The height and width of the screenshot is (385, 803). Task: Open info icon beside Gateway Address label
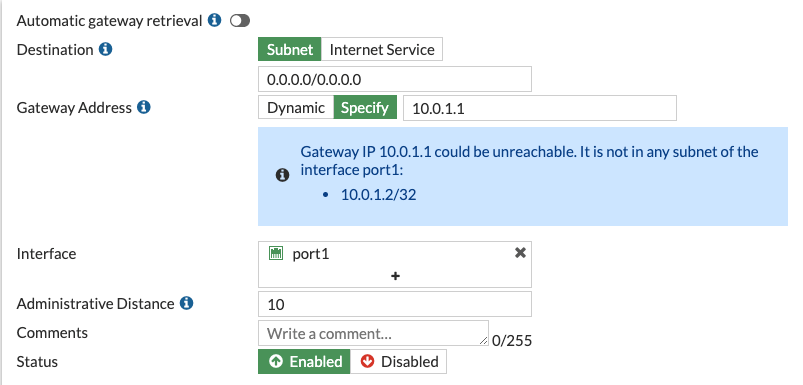(144, 108)
